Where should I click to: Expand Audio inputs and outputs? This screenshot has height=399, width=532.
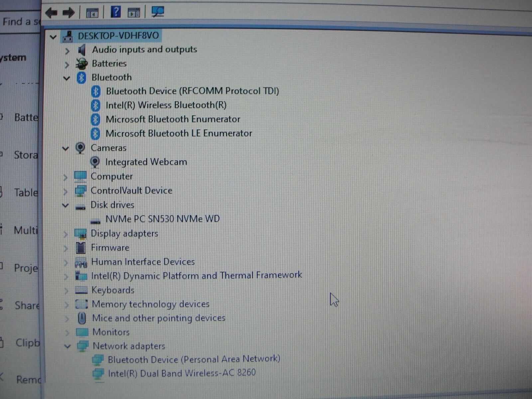67,51
